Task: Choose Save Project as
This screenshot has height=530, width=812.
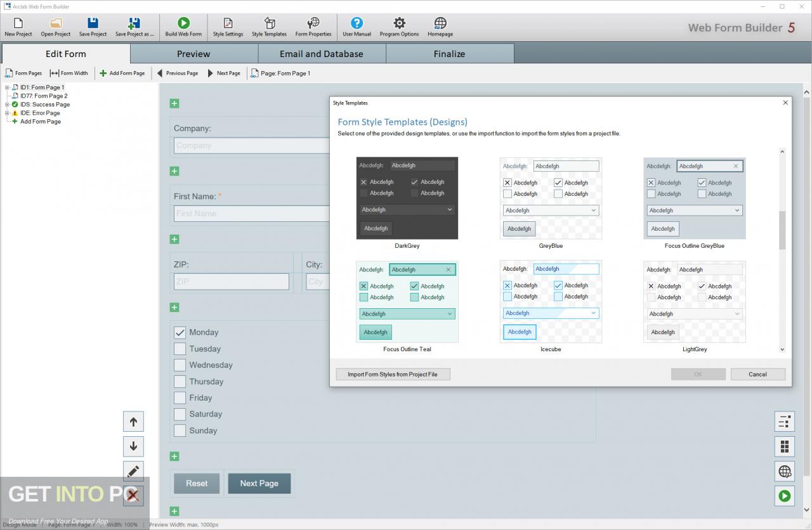Action: click(x=134, y=27)
